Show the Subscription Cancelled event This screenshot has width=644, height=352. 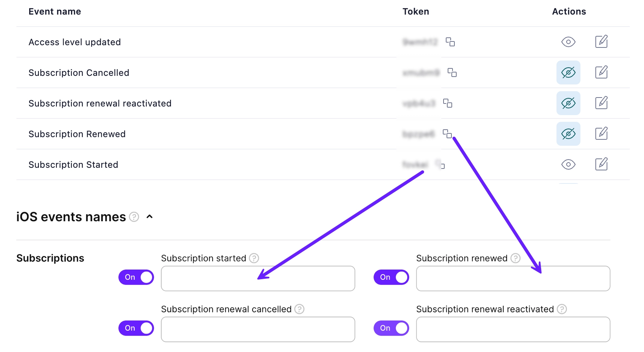tap(568, 72)
